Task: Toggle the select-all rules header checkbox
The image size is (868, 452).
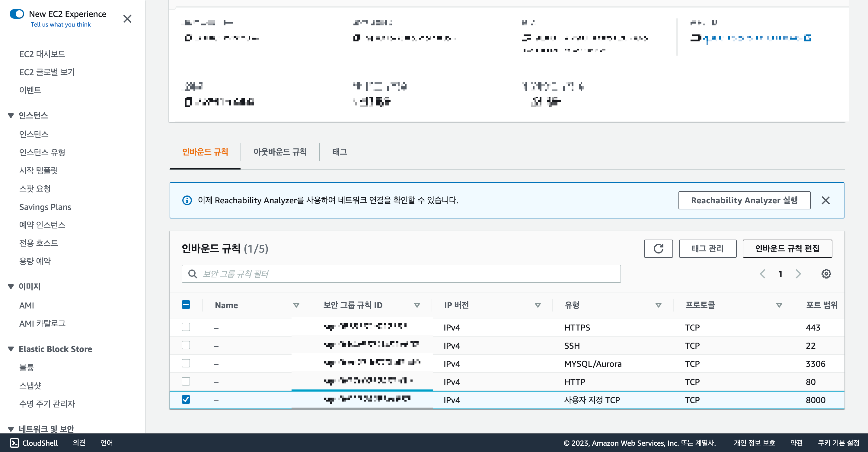Action: click(x=186, y=305)
